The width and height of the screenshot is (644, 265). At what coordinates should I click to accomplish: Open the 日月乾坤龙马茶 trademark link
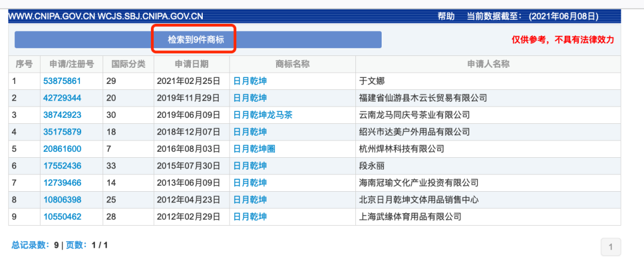click(263, 115)
